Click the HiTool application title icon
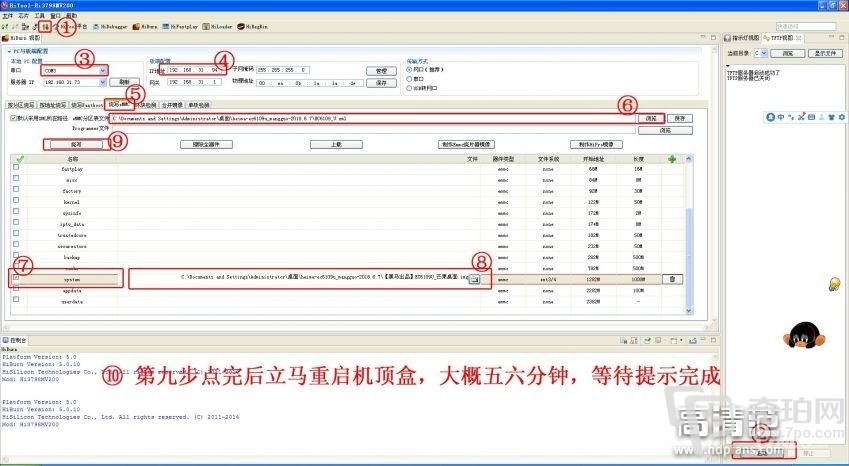Image resolution: width=849 pixels, height=466 pixels. 4,5
